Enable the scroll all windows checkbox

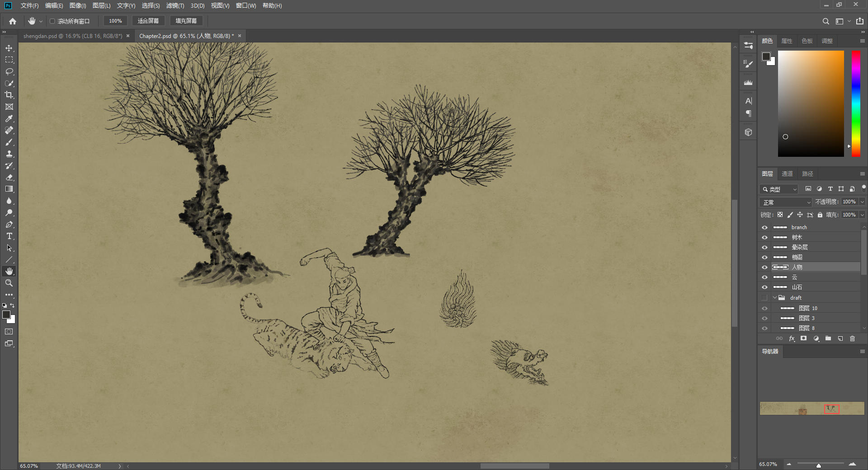tap(52, 21)
